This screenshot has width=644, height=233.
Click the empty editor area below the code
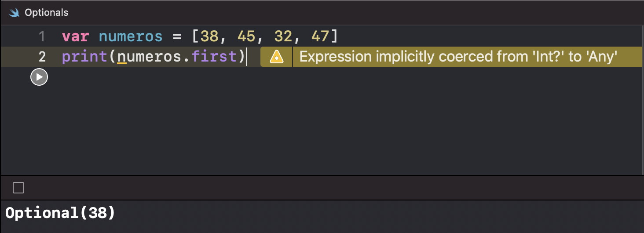click(343, 127)
